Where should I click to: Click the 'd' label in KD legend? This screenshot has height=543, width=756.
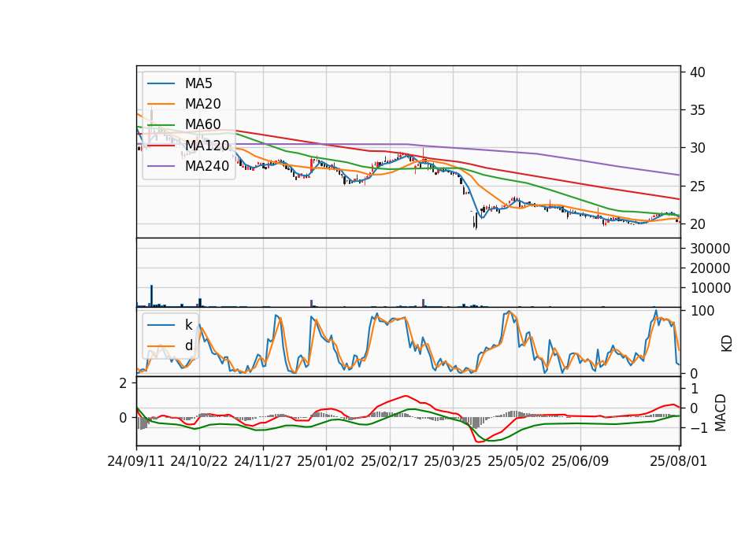click(x=188, y=345)
